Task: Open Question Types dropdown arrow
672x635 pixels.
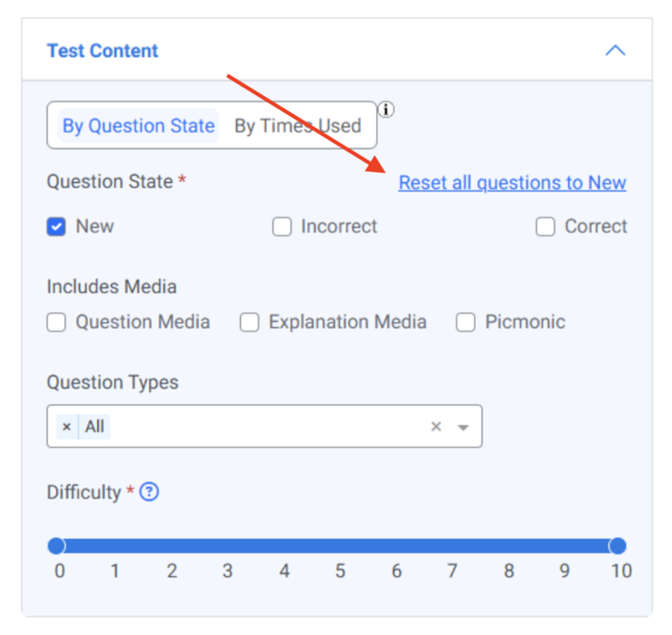Action: click(x=462, y=427)
